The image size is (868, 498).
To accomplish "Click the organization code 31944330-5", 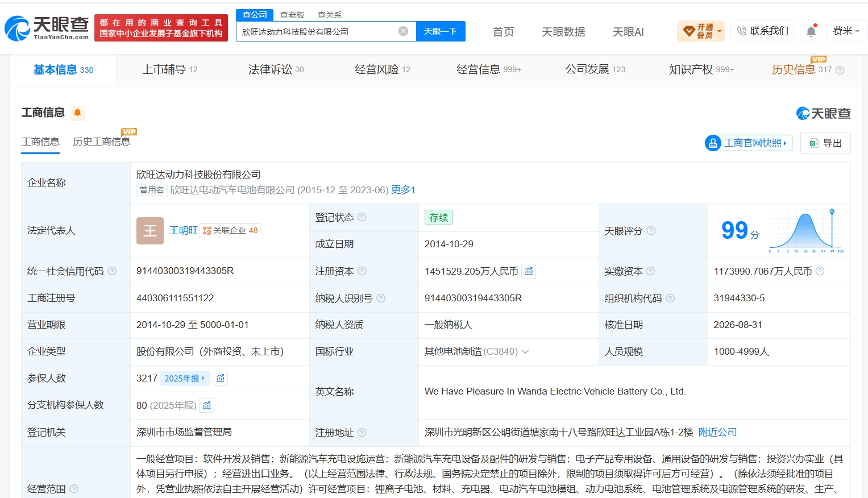I will [740, 298].
